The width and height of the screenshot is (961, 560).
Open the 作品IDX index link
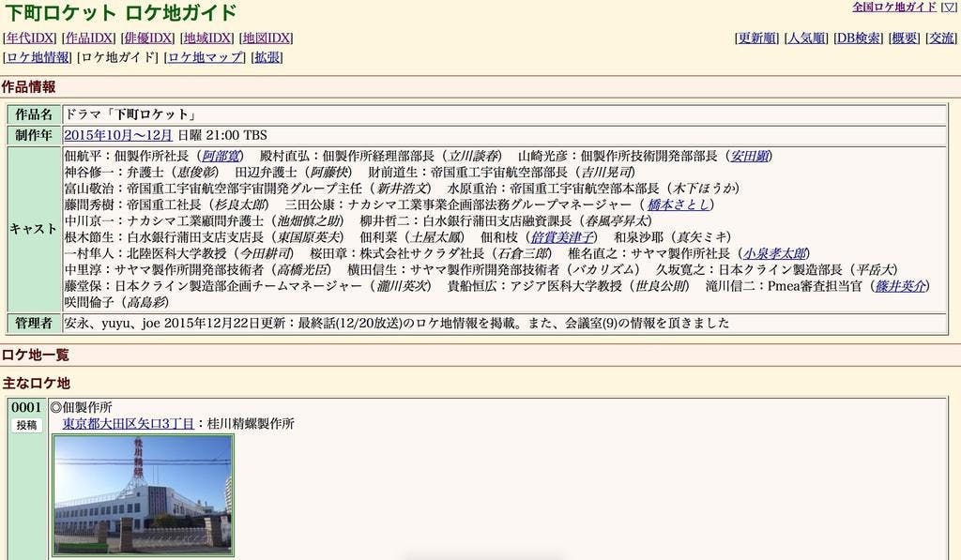click(89, 38)
